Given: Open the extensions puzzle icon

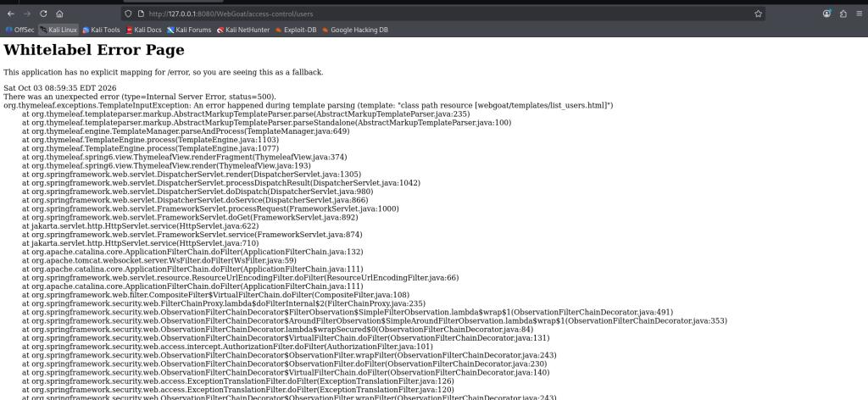Looking at the screenshot, I should (843, 14).
